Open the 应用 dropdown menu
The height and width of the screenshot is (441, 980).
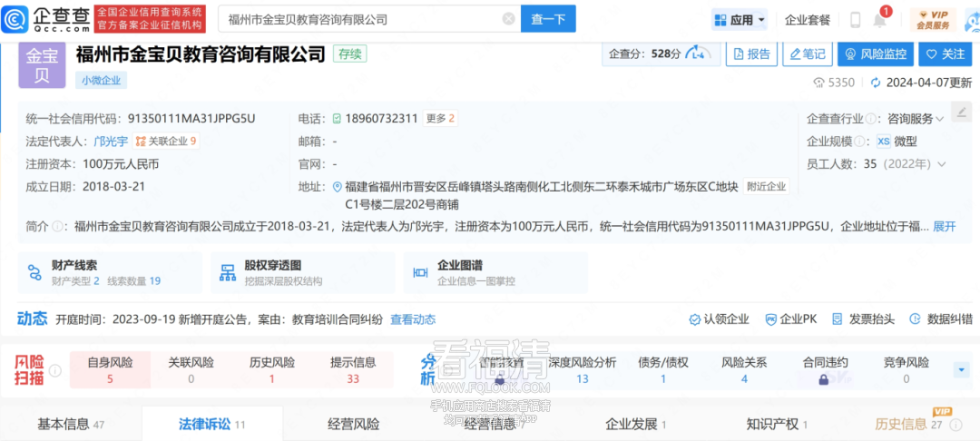click(x=740, y=19)
